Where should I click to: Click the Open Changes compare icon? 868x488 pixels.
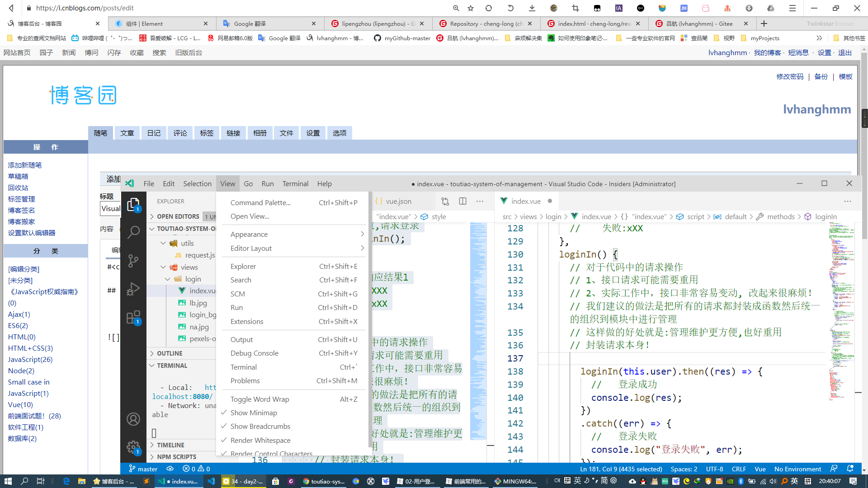[x=445, y=201]
